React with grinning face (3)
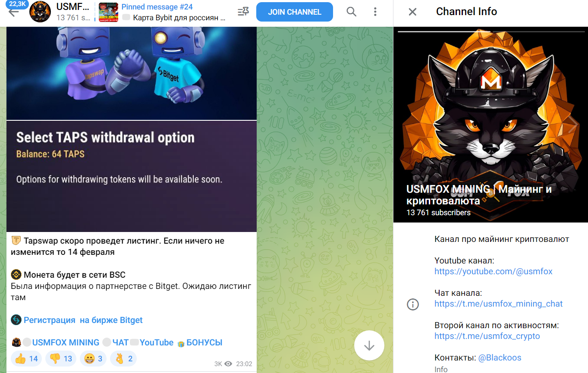The image size is (588, 373). tap(93, 359)
